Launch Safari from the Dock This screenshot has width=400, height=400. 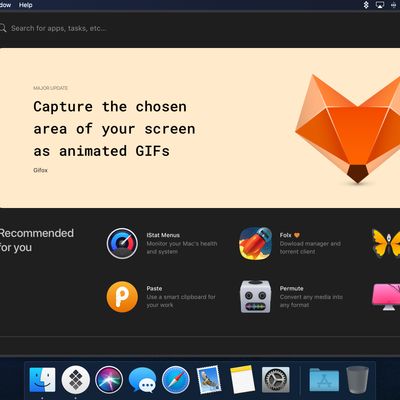click(176, 380)
